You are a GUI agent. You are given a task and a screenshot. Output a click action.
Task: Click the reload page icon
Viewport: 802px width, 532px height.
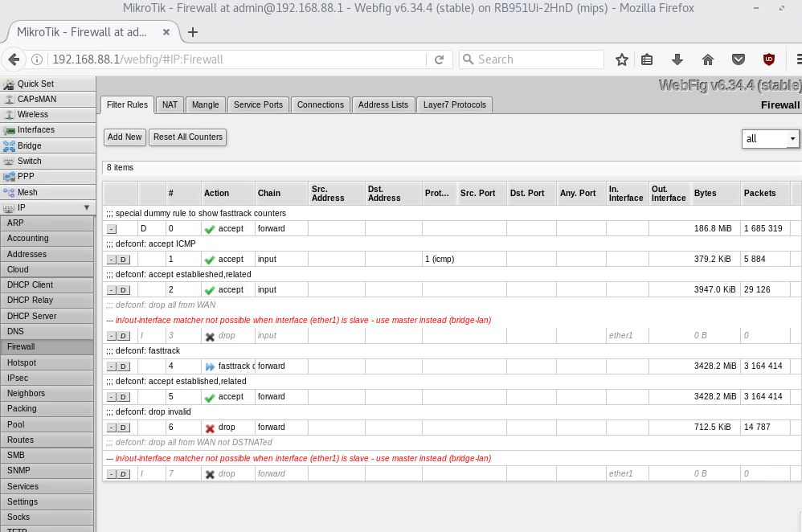tap(439, 59)
